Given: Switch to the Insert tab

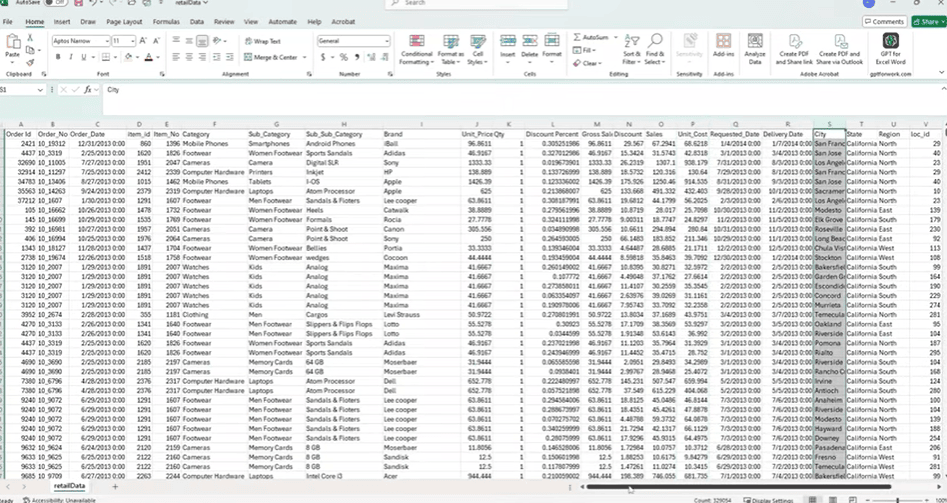Looking at the screenshot, I should coord(62,22).
